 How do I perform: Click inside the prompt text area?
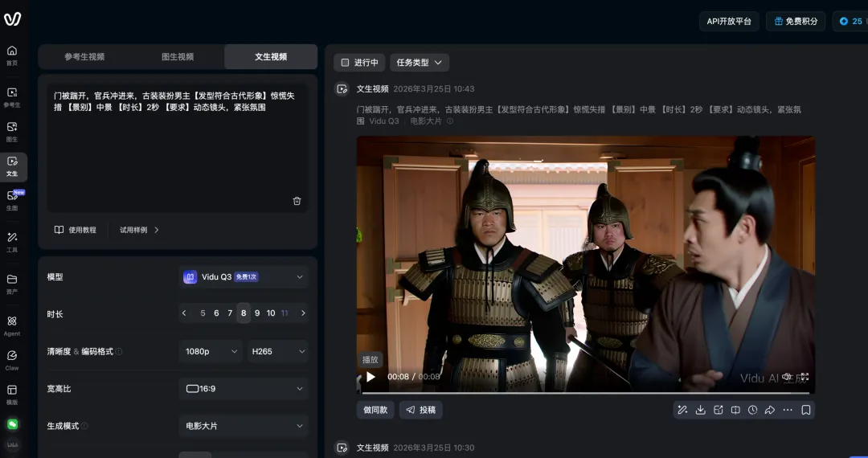(178, 146)
